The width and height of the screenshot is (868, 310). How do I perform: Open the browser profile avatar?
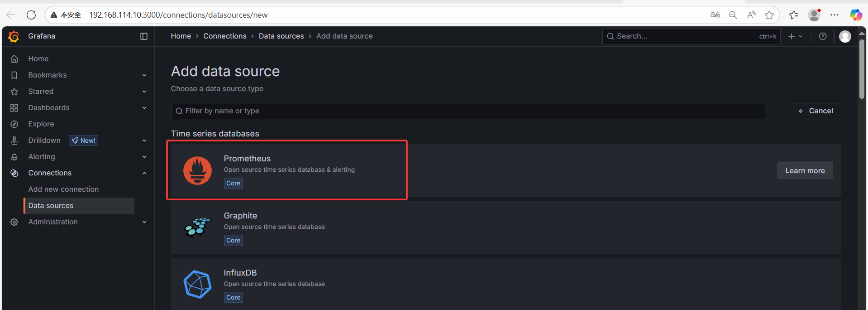(815, 15)
